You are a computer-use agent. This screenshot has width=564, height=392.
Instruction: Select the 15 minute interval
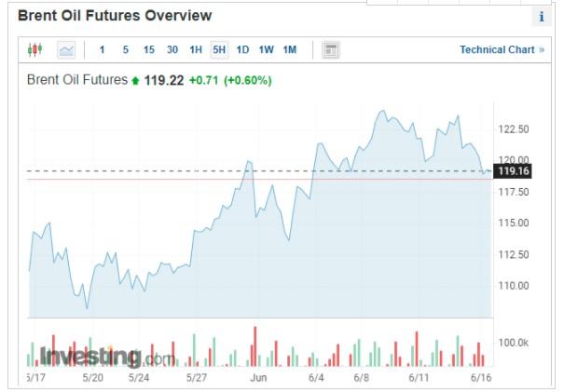tap(149, 49)
